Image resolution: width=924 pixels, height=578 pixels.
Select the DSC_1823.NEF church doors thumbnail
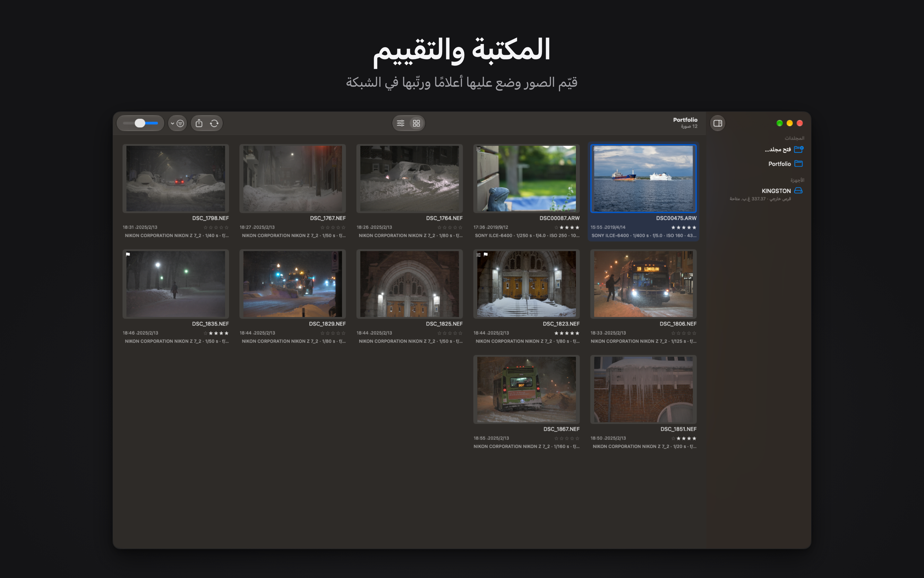[526, 284]
